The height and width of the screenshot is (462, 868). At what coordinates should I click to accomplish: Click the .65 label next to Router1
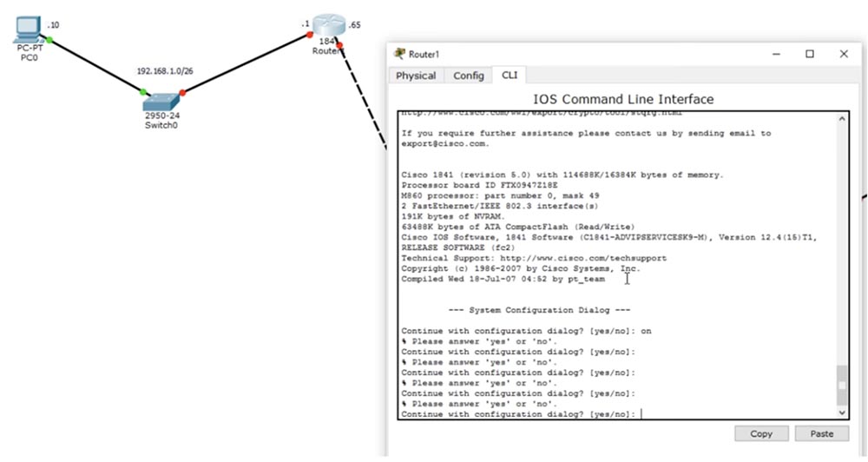354,25
